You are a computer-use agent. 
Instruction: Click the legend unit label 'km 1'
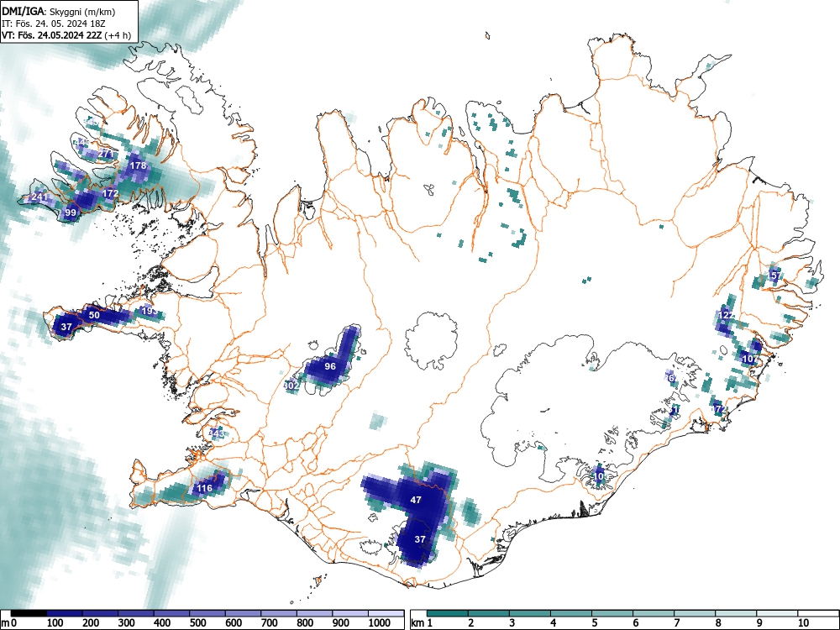point(422,623)
